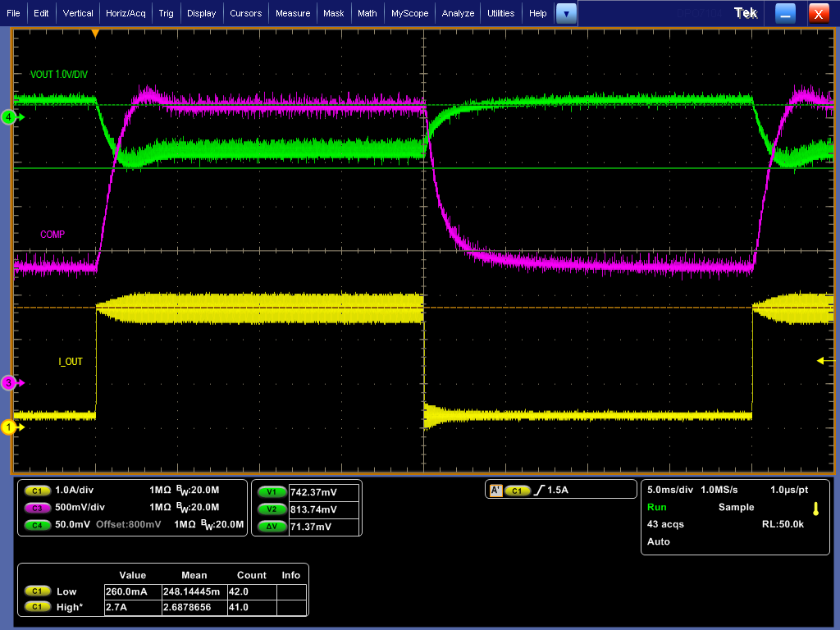Viewport: 840px width, 630px height.
Task: Open the C3 channel badge showing 500mV/div
Action: coord(38,507)
